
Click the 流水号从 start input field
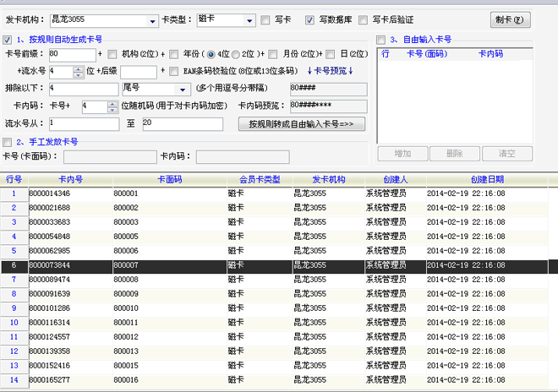pyautogui.click(x=85, y=124)
